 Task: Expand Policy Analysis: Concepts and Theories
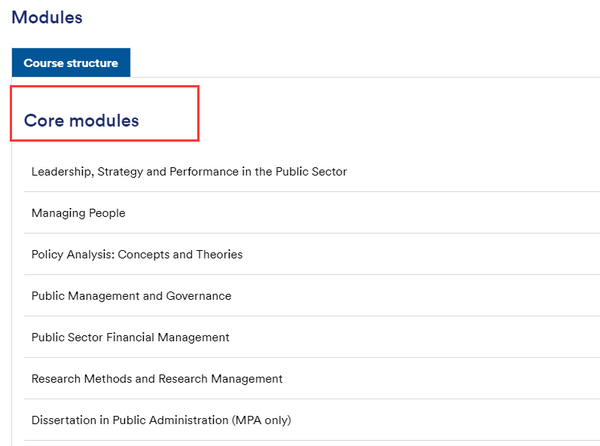(x=312, y=254)
